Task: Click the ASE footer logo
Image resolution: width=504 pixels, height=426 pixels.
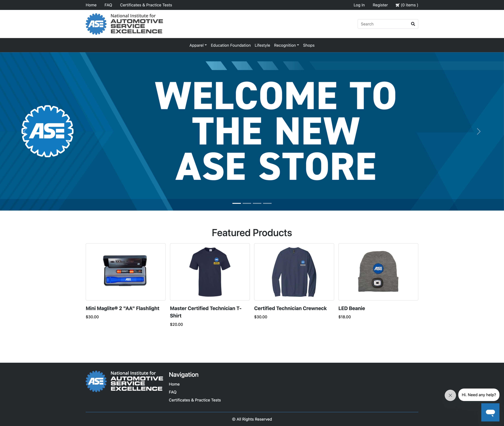Action: [124, 381]
